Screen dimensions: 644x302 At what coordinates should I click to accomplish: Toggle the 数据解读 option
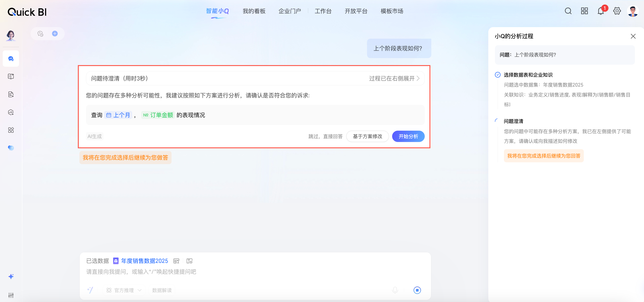point(162,290)
